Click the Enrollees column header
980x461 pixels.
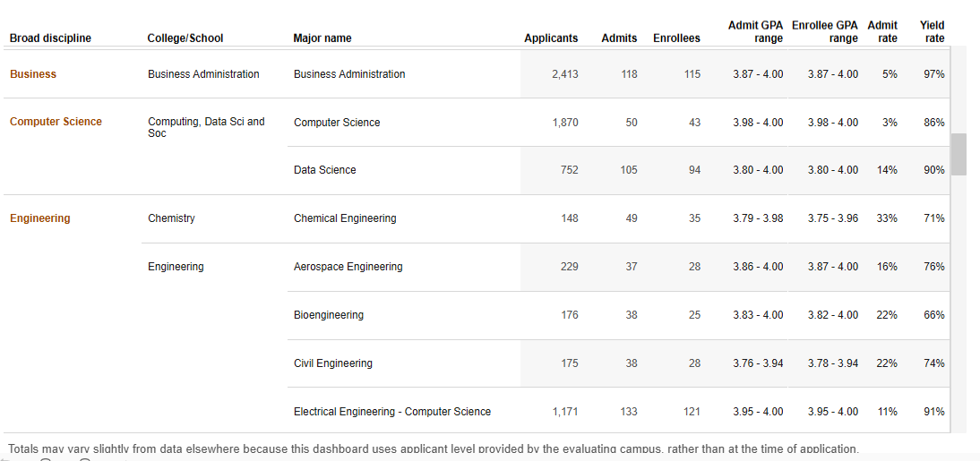676,38
